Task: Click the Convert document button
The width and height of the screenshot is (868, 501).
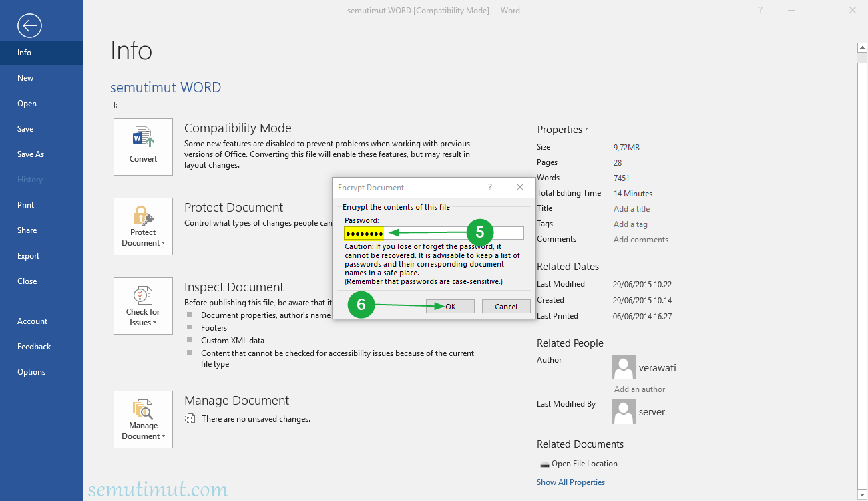Action: click(x=143, y=147)
